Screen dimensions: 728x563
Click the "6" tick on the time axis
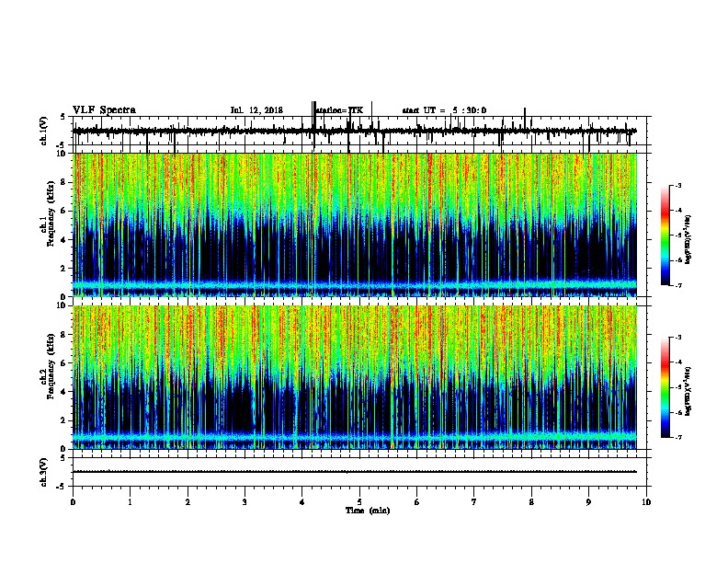tap(417, 502)
